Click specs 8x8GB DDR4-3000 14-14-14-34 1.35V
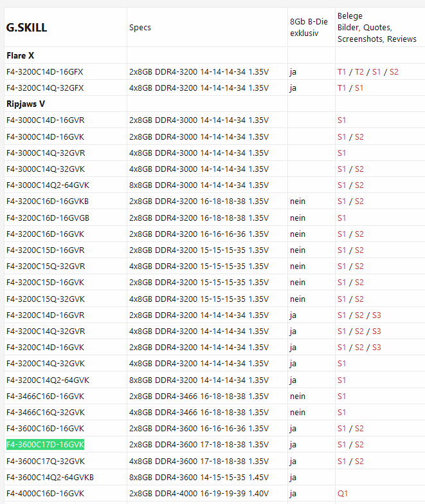Screen dimensions: 425x504 tap(199, 185)
